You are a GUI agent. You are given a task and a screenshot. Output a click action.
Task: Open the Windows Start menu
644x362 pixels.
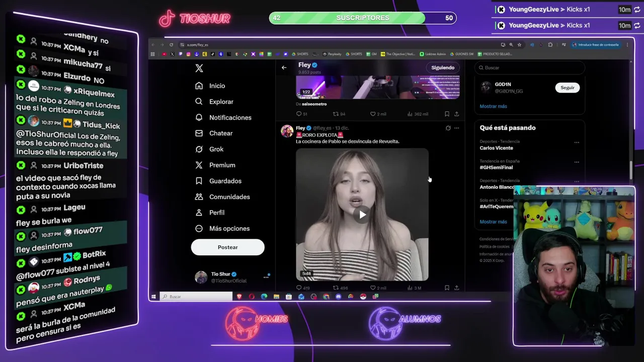click(153, 297)
